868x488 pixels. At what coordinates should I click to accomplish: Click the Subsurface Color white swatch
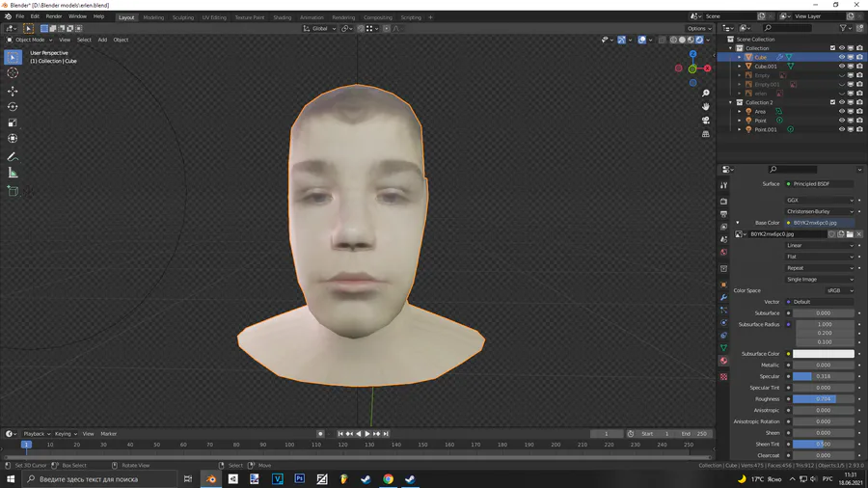pyautogui.click(x=823, y=354)
